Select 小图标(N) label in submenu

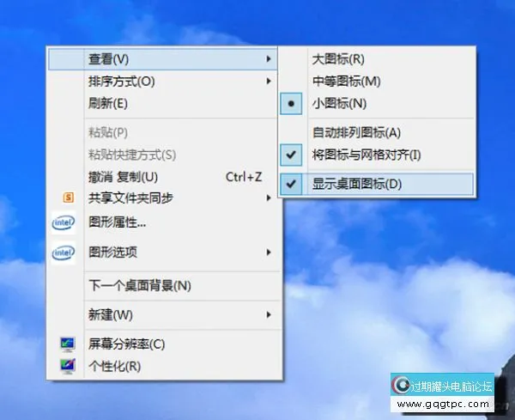pyautogui.click(x=339, y=104)
